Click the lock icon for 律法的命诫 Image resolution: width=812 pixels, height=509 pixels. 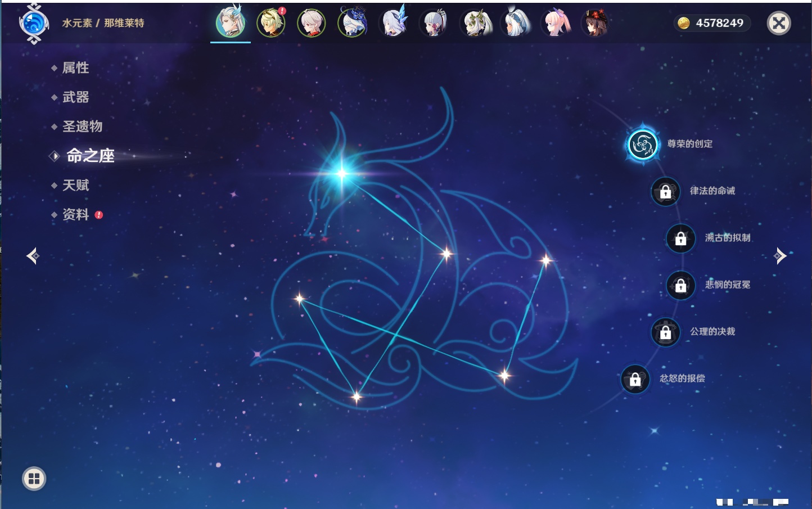tap(665, 191)
